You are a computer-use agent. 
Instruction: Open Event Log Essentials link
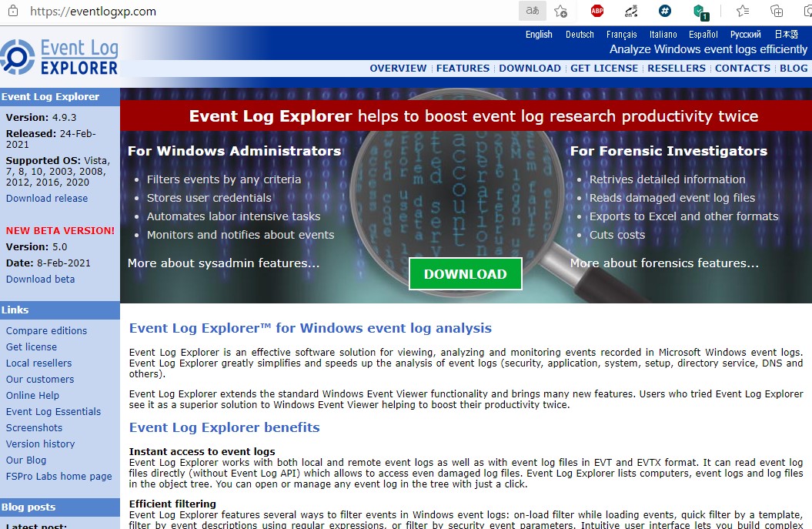click(x=53, y=411)
